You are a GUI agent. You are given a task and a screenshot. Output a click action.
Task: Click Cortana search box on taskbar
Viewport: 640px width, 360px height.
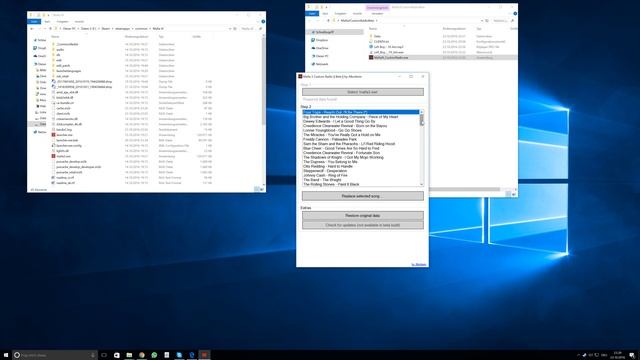[x=54, y=355]
